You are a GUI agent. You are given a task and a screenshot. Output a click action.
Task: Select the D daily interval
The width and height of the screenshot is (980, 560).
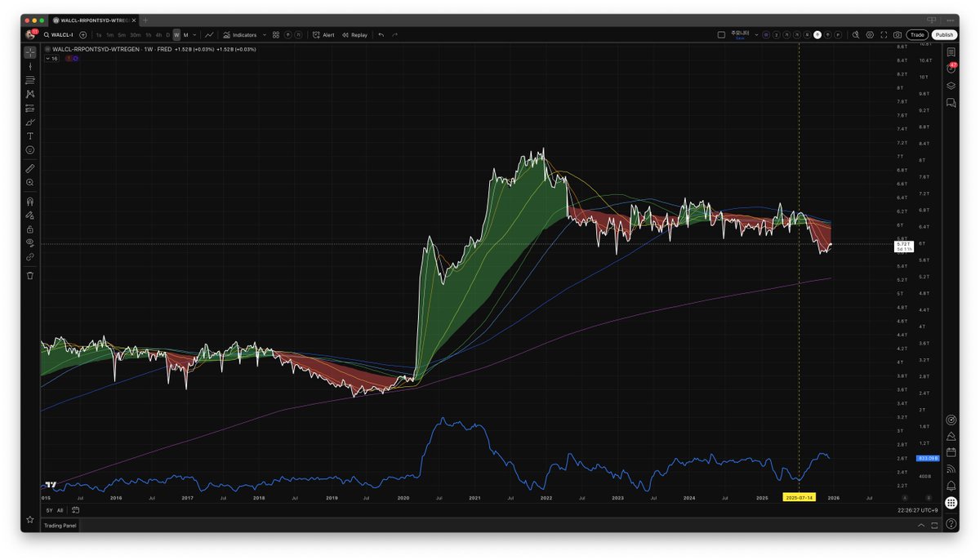(x=168, y=35)
